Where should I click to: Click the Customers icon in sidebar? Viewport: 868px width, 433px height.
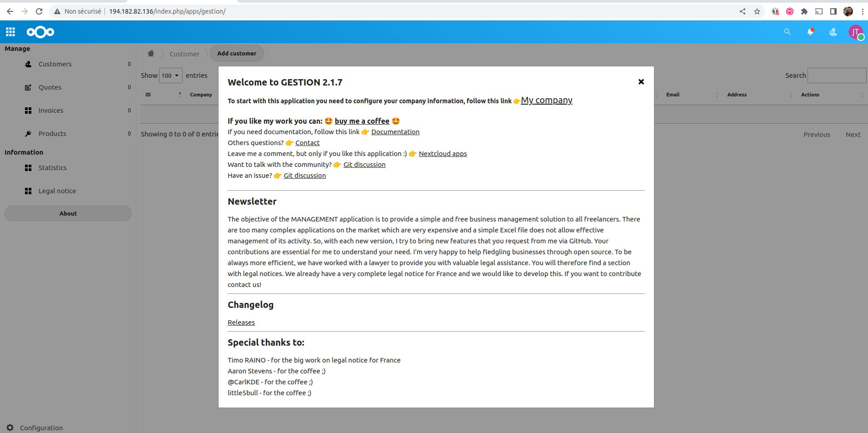point(28,64)
